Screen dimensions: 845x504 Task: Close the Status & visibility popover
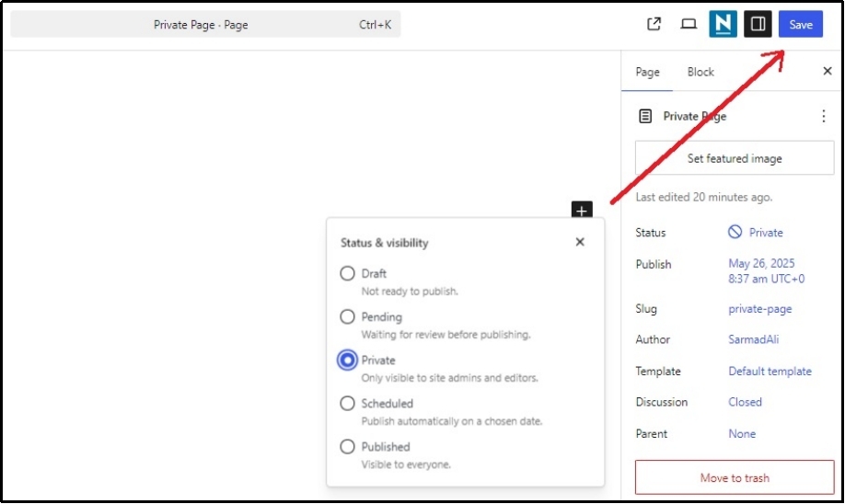click(x=580, y=242)
